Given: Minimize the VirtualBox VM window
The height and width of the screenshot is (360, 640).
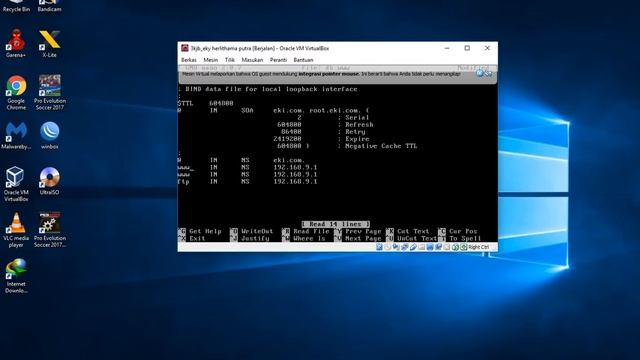Looking at the screenshot, I should (447, 48).
